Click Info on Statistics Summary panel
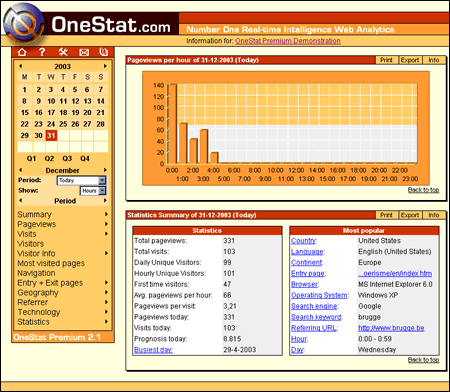This screenshot has height=392, width=450. [x=433, y=215]
